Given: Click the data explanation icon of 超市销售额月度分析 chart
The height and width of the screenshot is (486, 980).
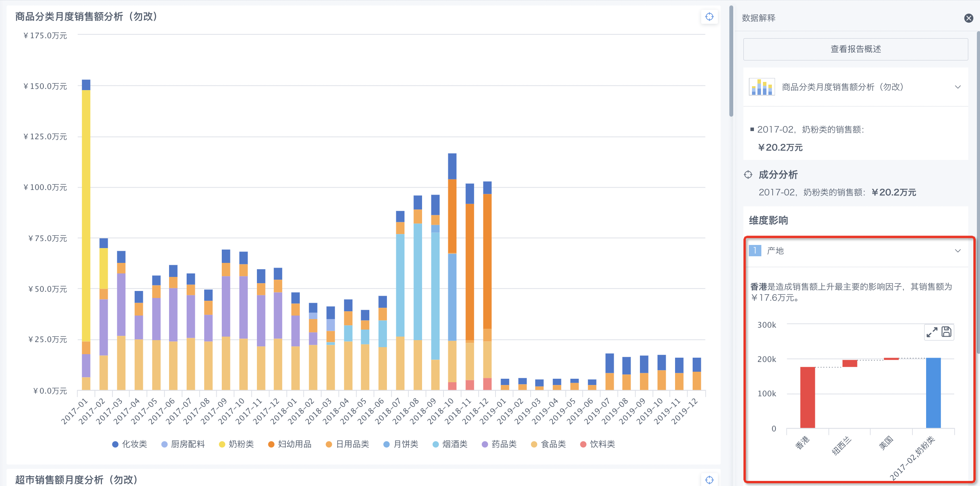Looking at the screenshot, I should 709,479.
